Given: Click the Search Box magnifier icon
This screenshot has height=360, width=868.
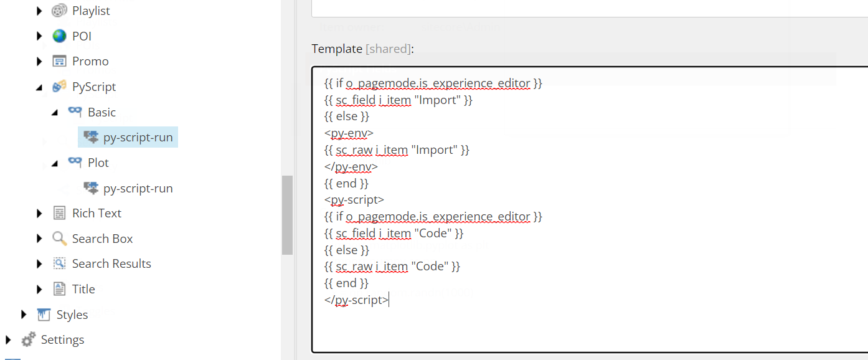Looking at the screenshot, I should tap(59, 239).
